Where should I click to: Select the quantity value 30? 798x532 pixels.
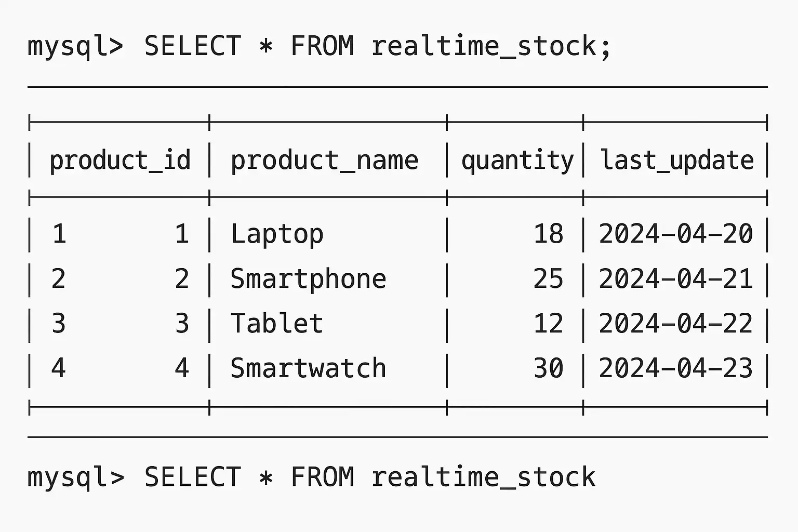click(x=548, y=368)
